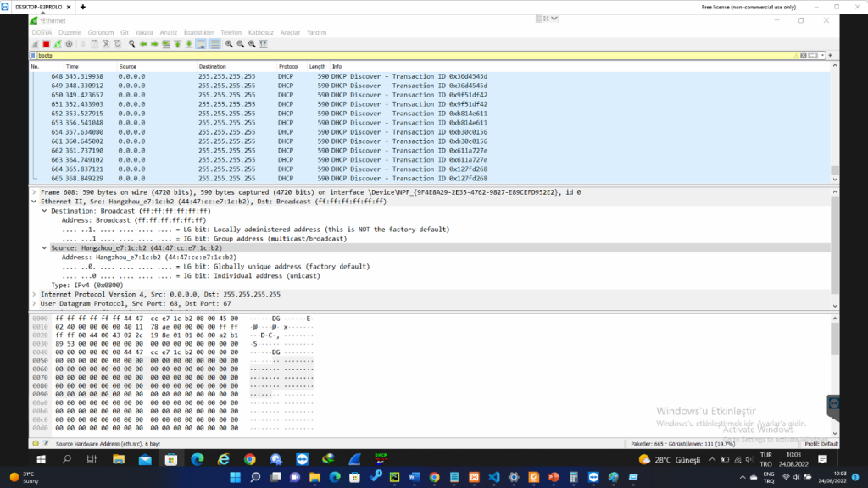This screenshot has width=868, height=488.
Task: Jump to the last packet
Action: point(190,43)
